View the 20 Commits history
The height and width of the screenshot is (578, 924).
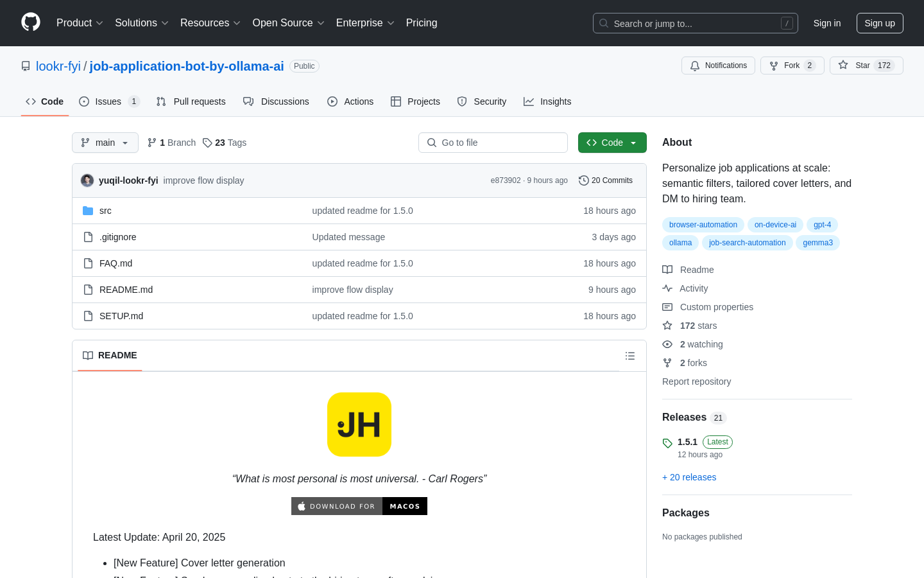[x=606, y=180]
